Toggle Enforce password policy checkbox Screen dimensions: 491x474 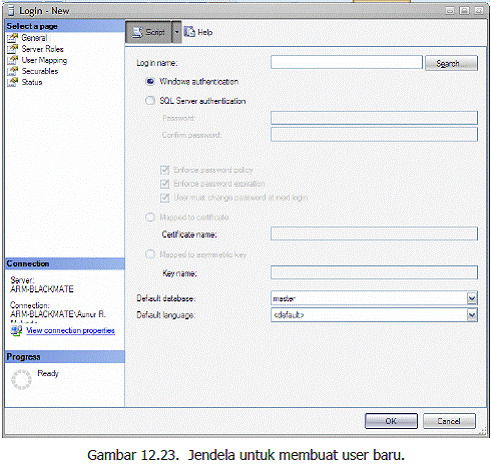165,170
